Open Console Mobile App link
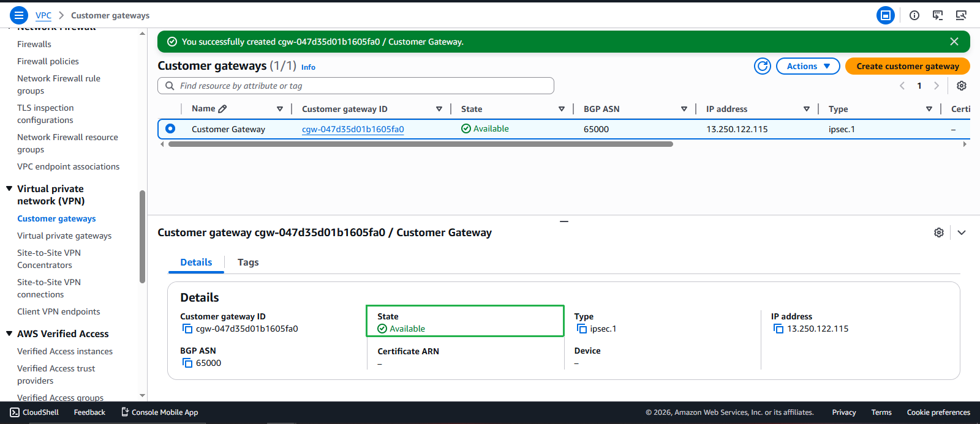The image size is (980, 424). (160, 412)
